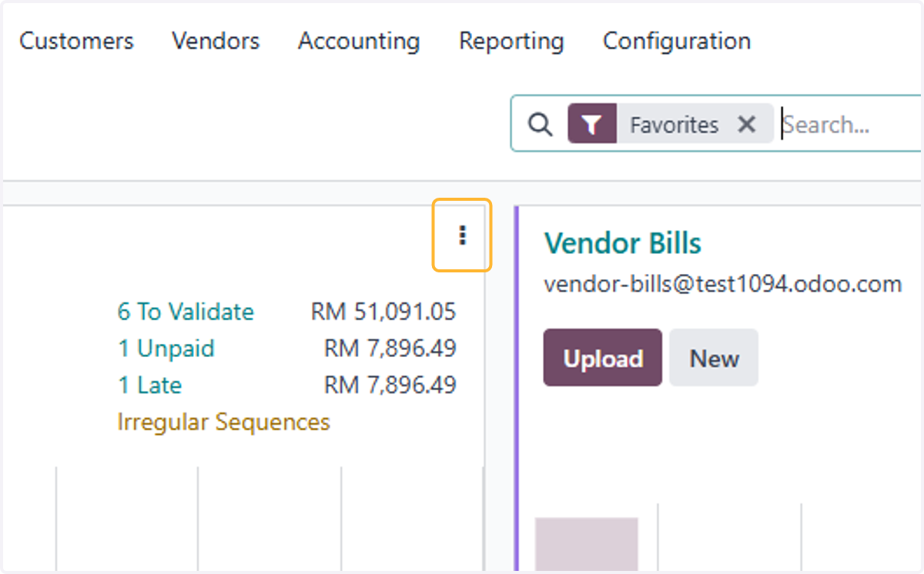
Task: Click the magnifier search icon
Action: click(541, 125)
